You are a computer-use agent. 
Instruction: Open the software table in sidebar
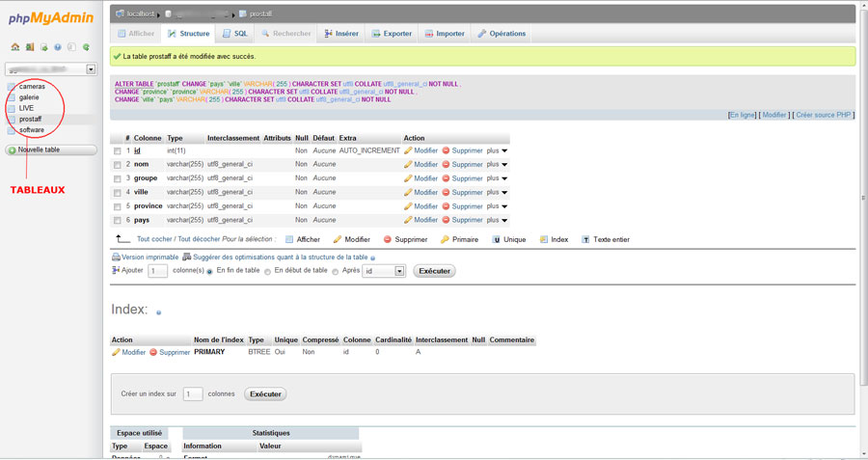(32, 130)
